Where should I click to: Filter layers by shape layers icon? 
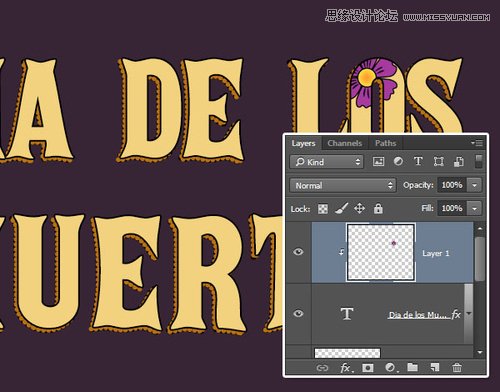438,162
